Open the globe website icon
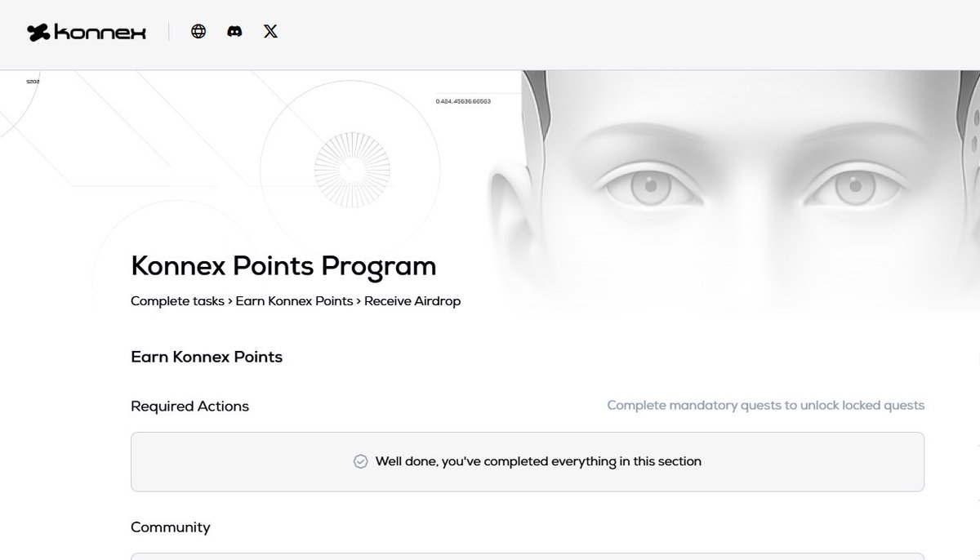 click(198, 31)
